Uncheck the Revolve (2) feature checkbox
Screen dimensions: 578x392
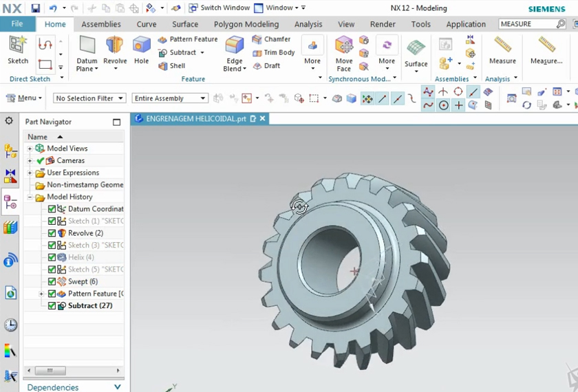[52, 233]
